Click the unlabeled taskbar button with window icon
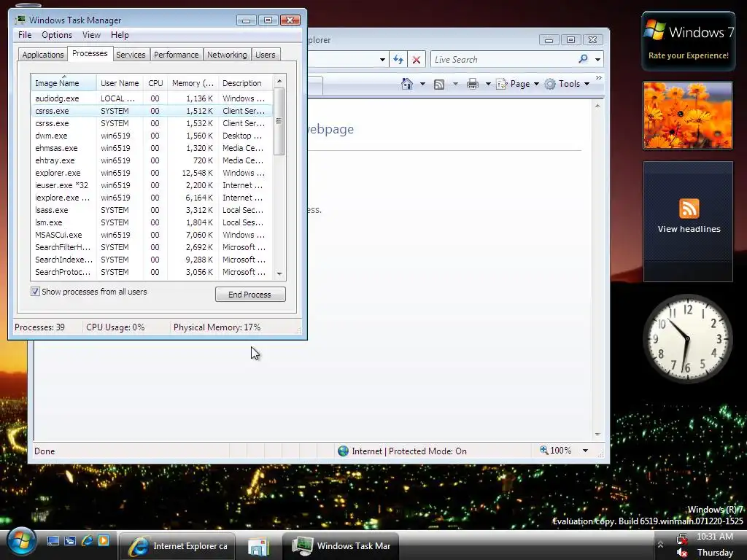Image resolution: width=747 pixels, height=560 pixels. coord(259,546)
